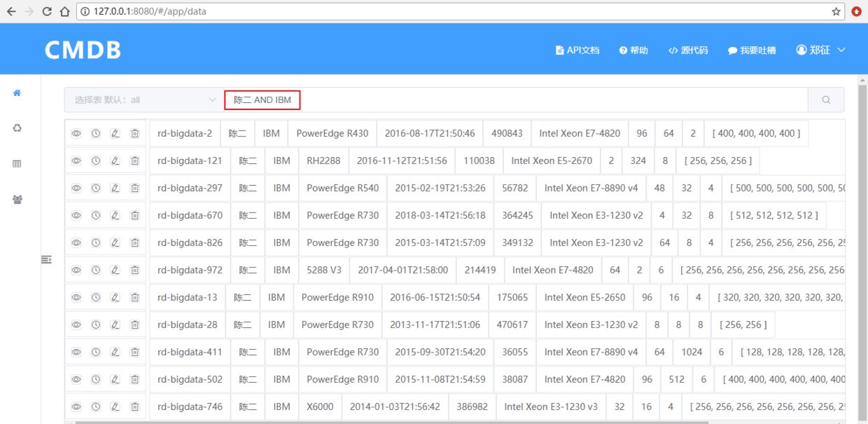
Task: Select the X6000 model cell
Action: (x=320, y=406)
